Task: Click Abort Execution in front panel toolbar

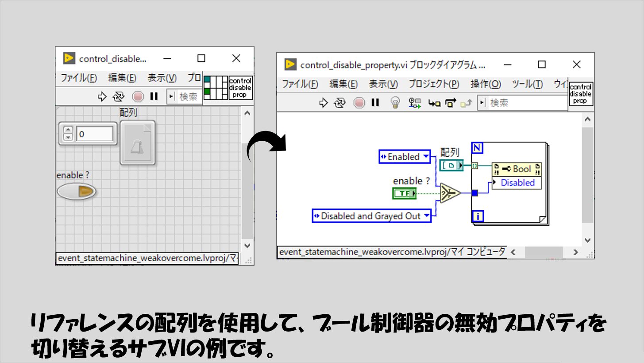Action: 139,97
